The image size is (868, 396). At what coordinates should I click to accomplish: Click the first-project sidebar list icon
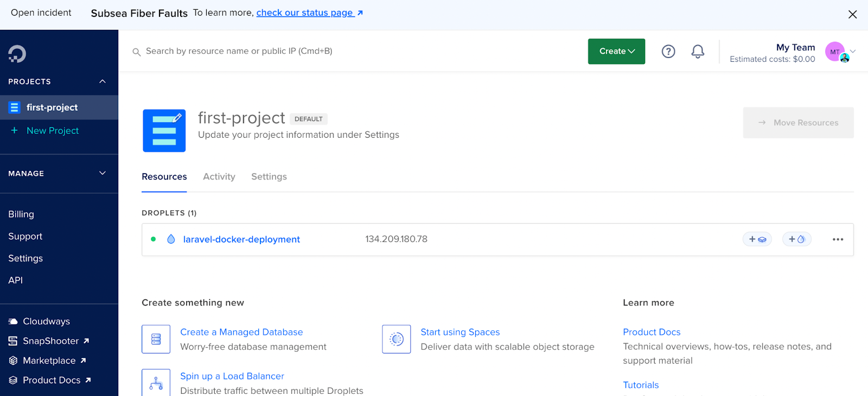[15, 107]
